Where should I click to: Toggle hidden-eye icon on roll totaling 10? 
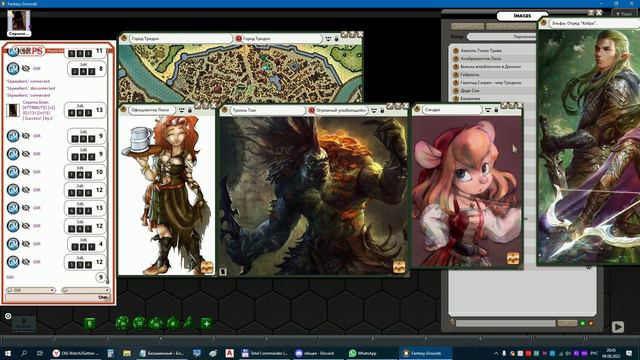(26, 172)
